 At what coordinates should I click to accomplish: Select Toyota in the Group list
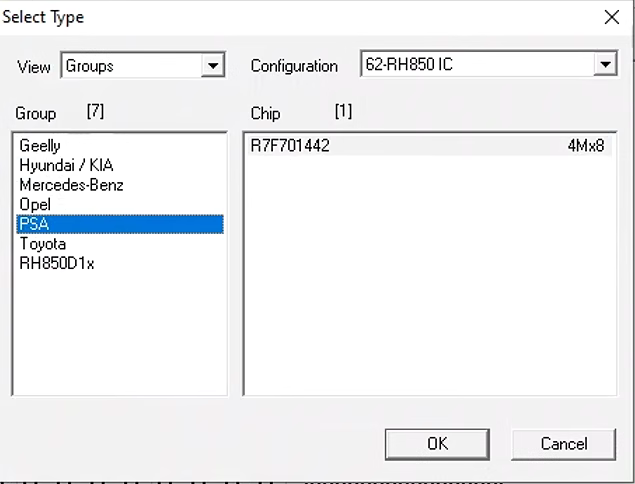tap(42, 244)
